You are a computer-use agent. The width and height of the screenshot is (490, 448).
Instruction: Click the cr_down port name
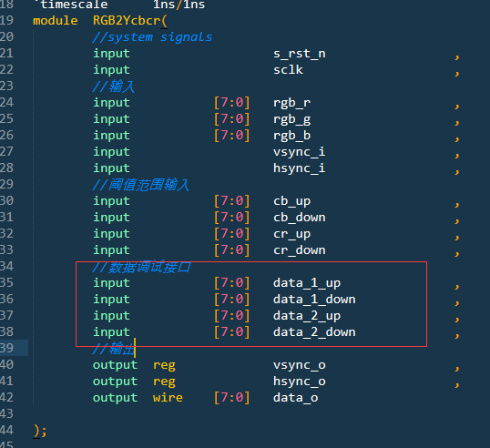[x=300, y=250]
